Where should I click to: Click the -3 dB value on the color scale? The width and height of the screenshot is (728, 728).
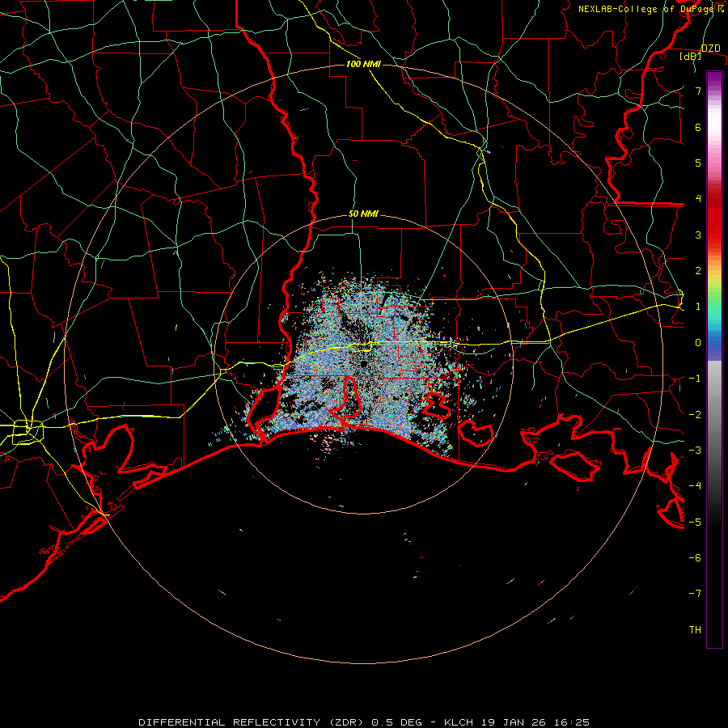coord(695,451)
